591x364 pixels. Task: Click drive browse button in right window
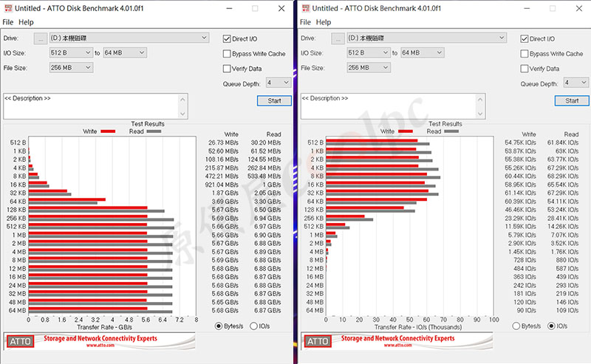pos(338,38)
